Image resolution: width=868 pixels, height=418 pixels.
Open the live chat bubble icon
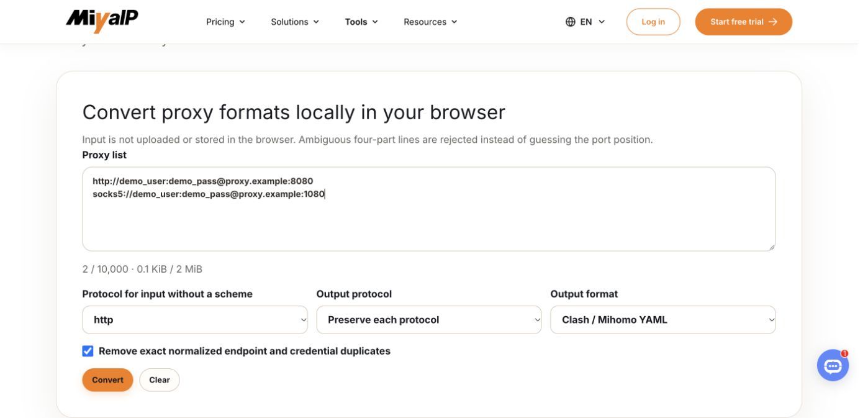(833, 365)
